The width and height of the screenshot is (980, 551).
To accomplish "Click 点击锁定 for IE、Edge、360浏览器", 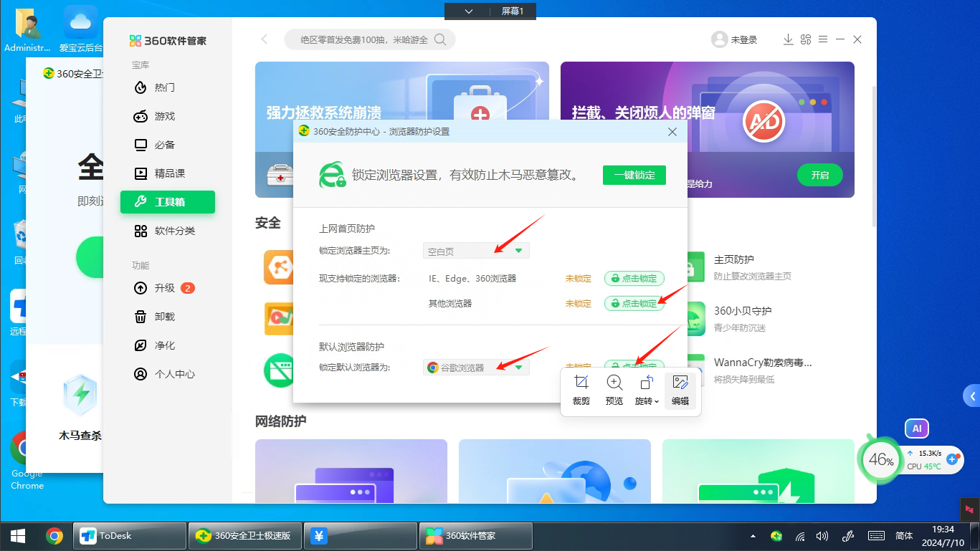I will (634, 279).
